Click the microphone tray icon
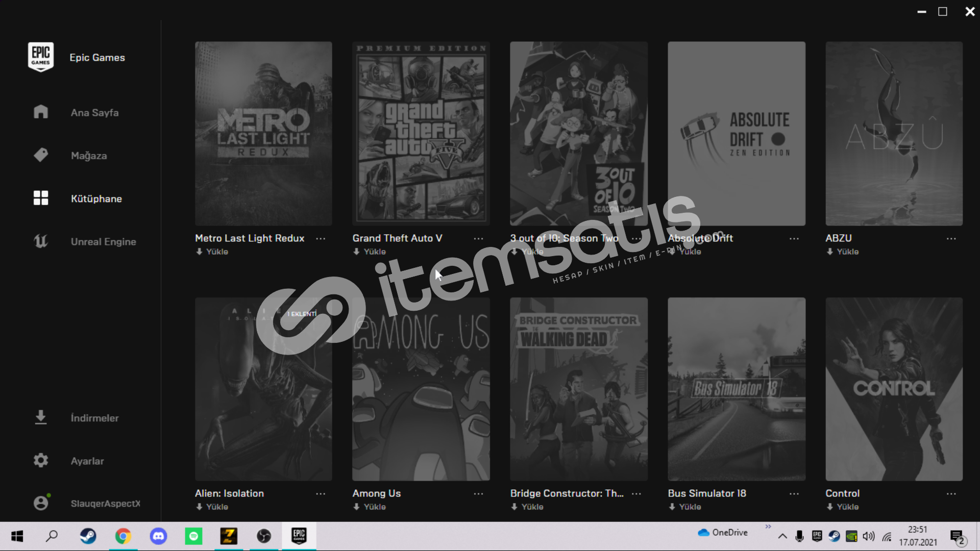 click(x=799, y=536)
